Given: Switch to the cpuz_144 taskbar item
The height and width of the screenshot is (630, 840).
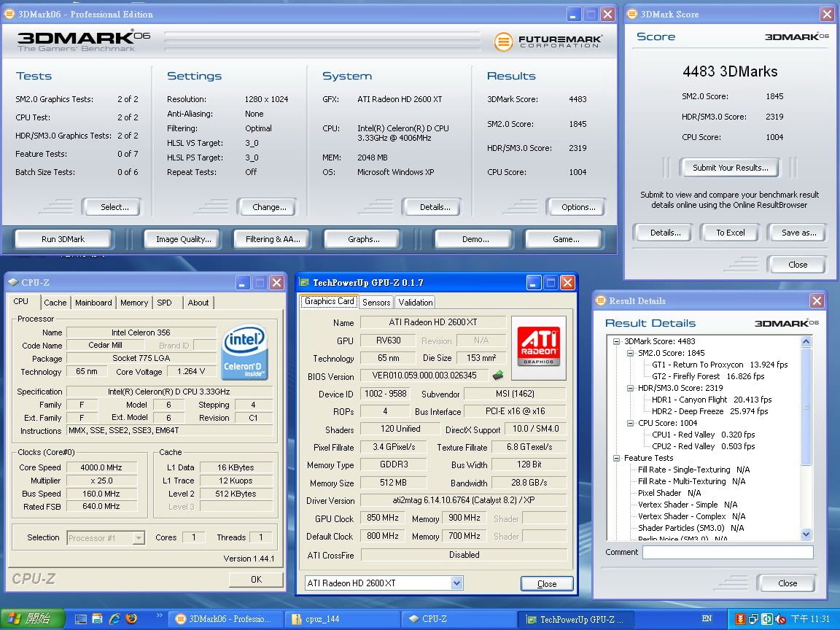Looking at the screenshot, I should tap(342, 619).
